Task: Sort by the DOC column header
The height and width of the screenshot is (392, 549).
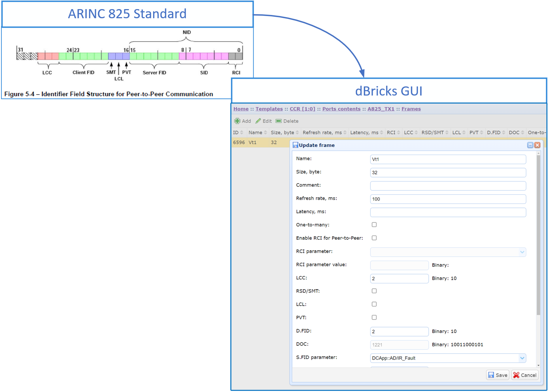Action: (517, 132)
